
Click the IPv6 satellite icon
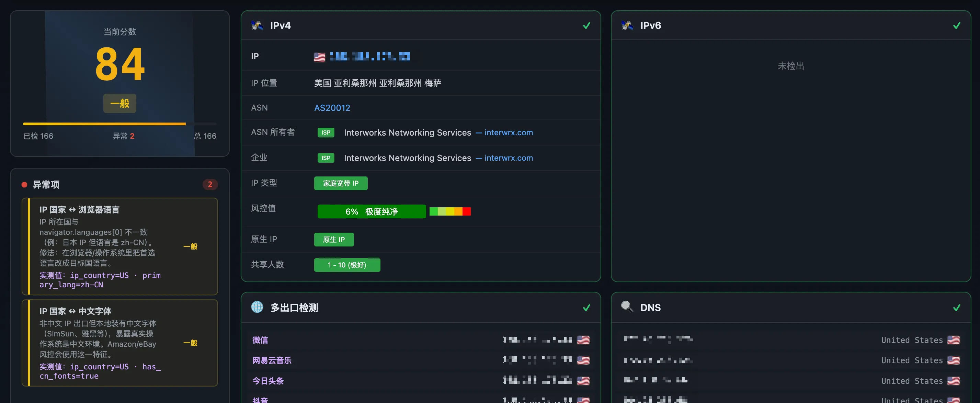(x=627, y=25)
